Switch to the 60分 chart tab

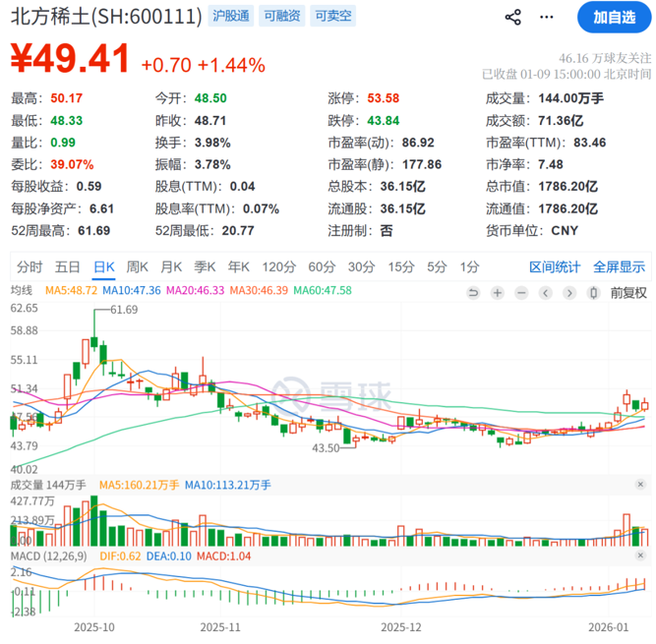click(321, 266)
